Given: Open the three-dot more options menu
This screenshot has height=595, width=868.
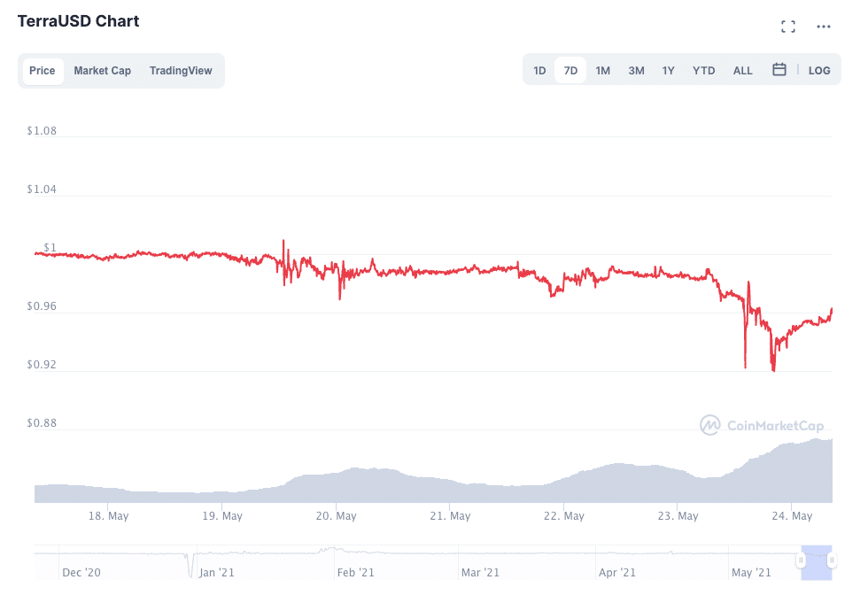Looking at the screenshot, I should 824,27.
